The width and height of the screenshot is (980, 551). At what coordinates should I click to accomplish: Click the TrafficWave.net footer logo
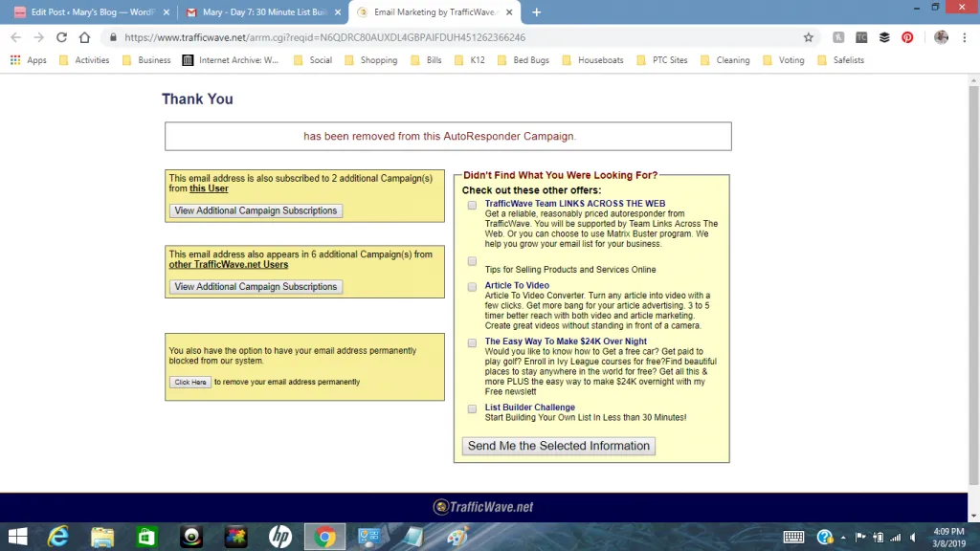pos(483,507)
